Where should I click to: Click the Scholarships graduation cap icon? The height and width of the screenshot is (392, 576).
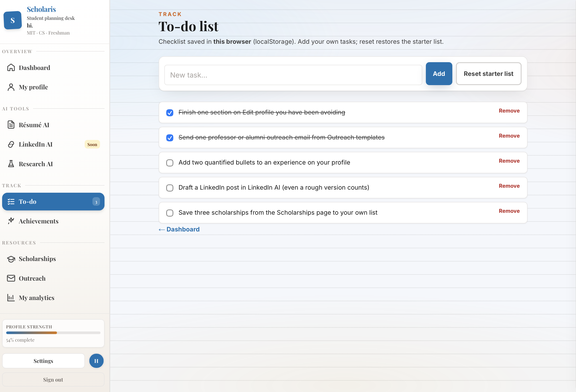pos(11,259)
